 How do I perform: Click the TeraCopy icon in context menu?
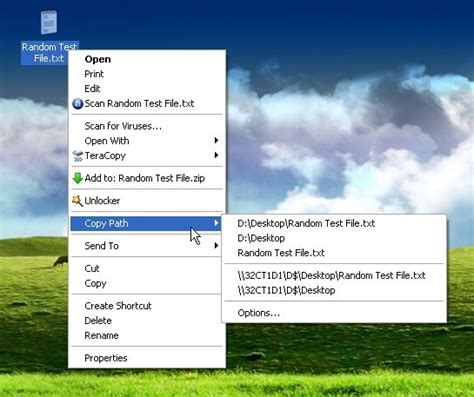[x=77, y=156]
